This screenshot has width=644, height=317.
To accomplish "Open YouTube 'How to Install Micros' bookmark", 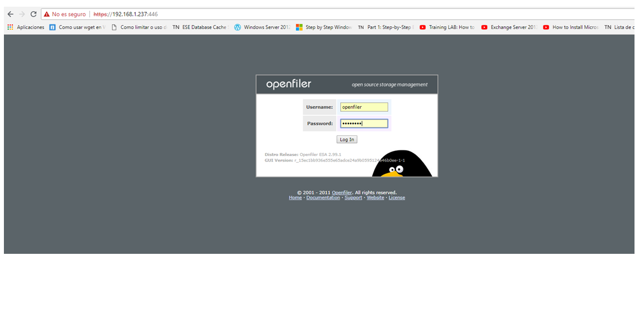I will 571,27.
